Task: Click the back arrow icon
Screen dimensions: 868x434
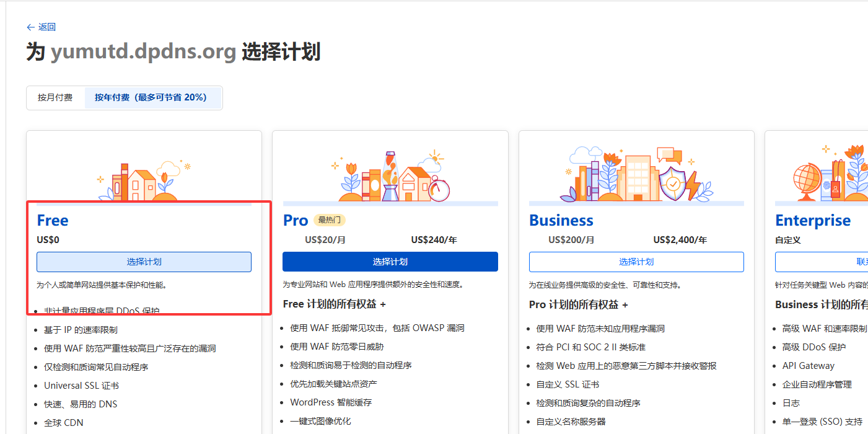Action: click(x=30, y=27)
